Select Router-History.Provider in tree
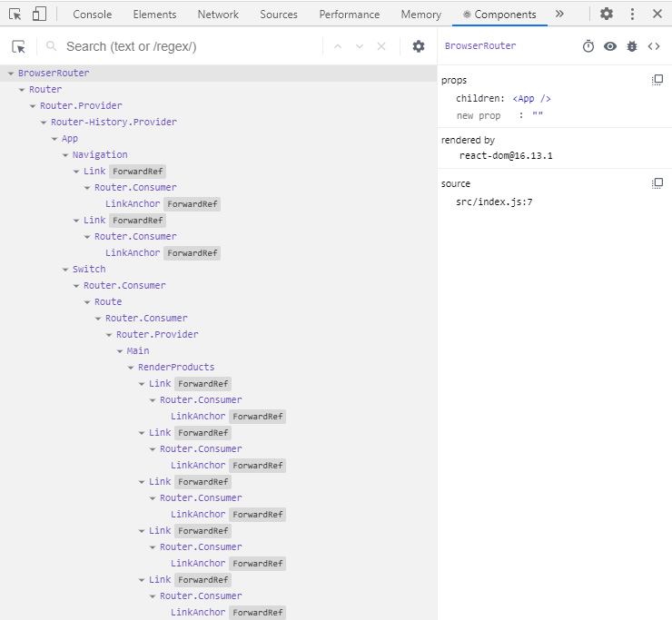 114,122
